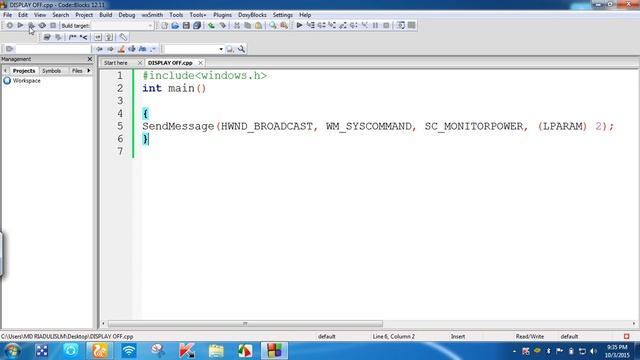The height and width of the screenshot is (360, 640).
Task: Select the Projects panel tab
Action: point(24,71)
